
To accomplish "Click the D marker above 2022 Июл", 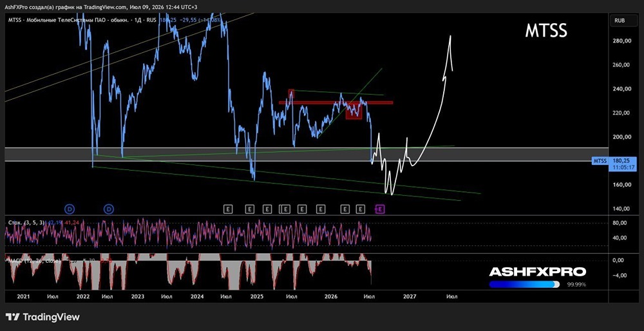I will click(109, 209).
